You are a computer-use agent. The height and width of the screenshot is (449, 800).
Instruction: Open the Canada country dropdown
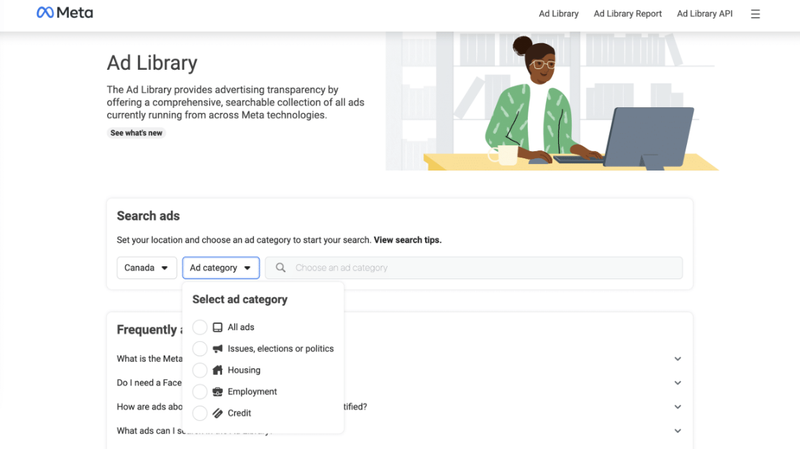[147, 268]
